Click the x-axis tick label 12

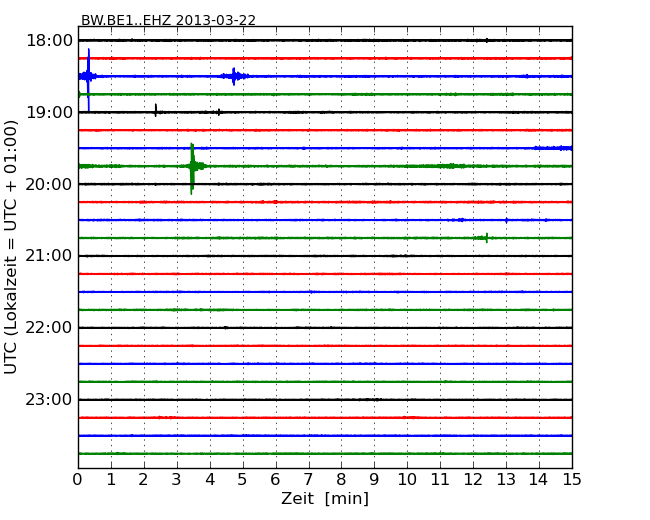click(x=473, y=479)
